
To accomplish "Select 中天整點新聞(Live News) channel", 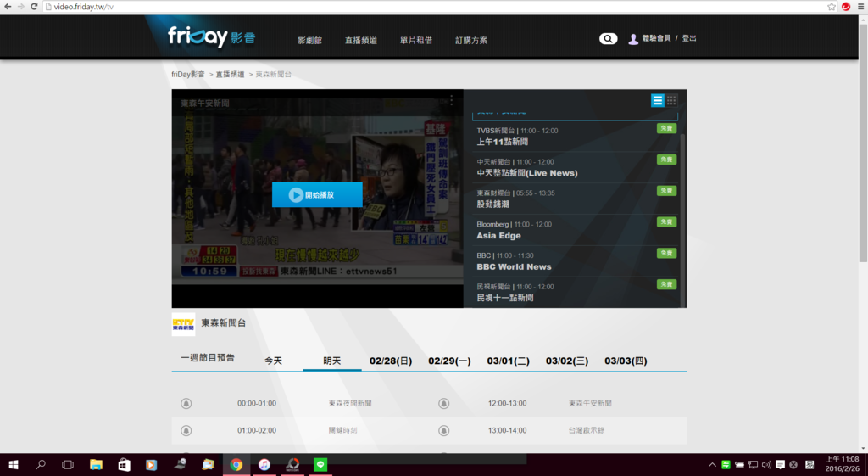I will (x=576, y=167).
